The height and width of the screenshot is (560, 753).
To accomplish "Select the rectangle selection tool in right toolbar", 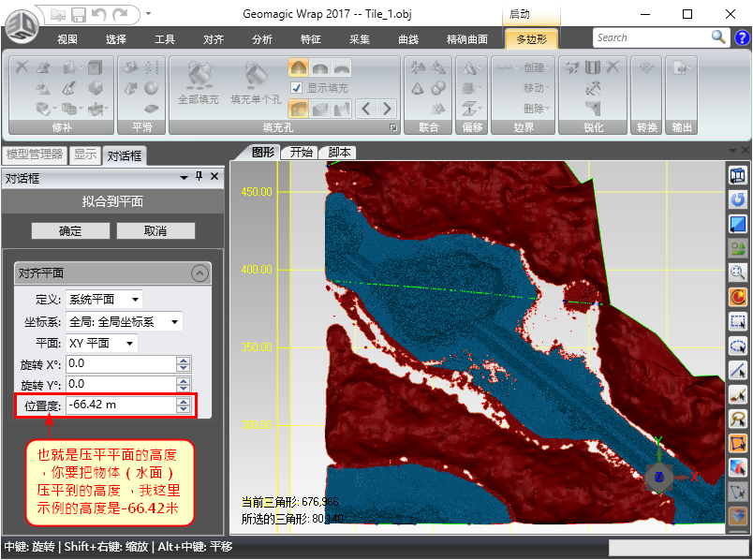I will click(x=738, y=321).
